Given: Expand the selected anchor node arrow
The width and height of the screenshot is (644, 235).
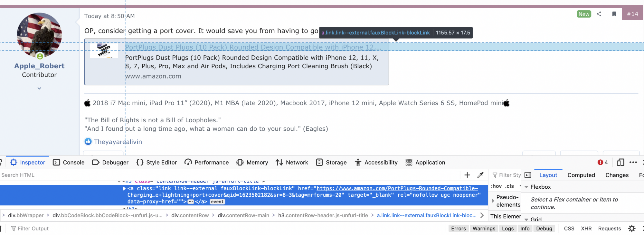Looking at the screenshot, I should [124, 189].
